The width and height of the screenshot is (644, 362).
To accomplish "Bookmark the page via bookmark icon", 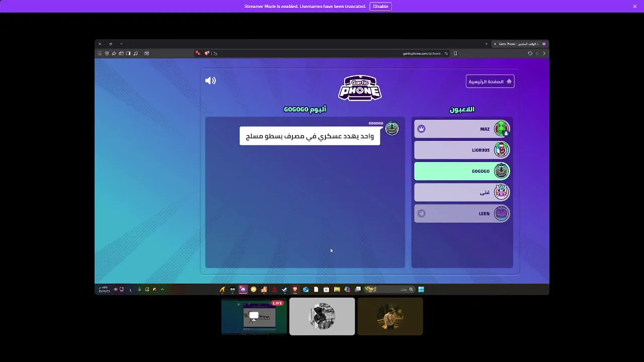I will [x=455, y=53].
